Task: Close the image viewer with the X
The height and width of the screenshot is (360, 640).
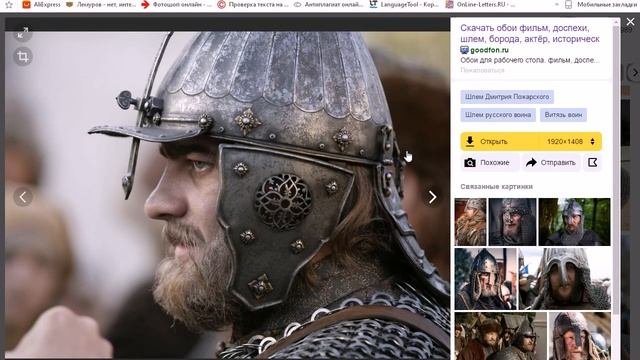Action: [630, 22]
